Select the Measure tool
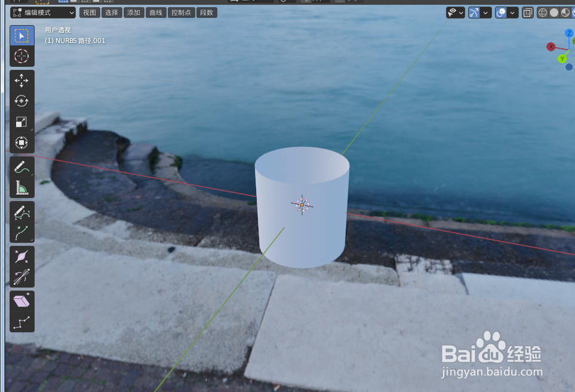This screenshot has width=575, height=392. (21, 187)
